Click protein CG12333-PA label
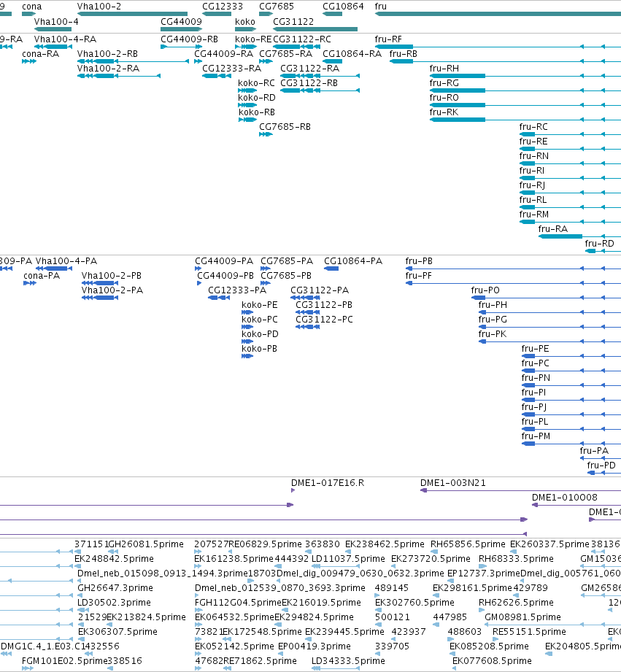This screenshot has height=672, width=621. click(x=237, y=290)
